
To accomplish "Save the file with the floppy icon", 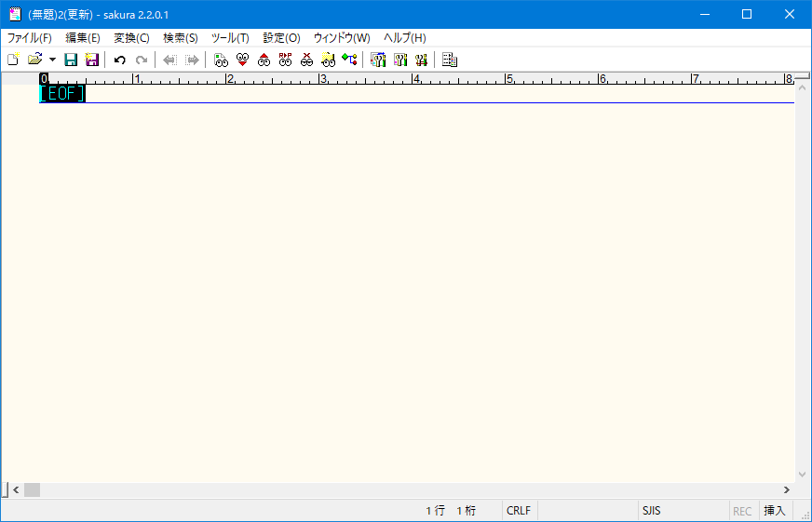I will [x=71, y=60].
